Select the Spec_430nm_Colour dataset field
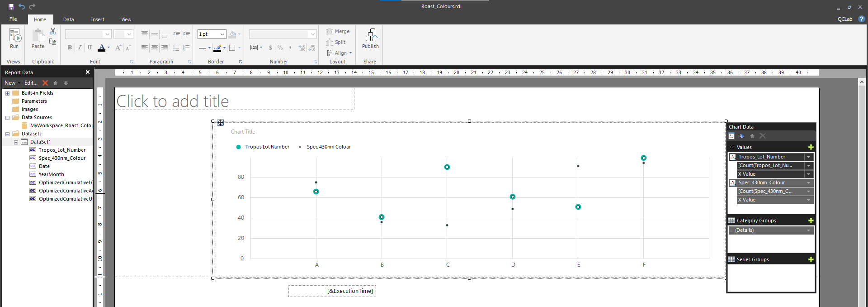Image resolution: width=868 pixels, height=307 pixels. (x=62, y=158)
